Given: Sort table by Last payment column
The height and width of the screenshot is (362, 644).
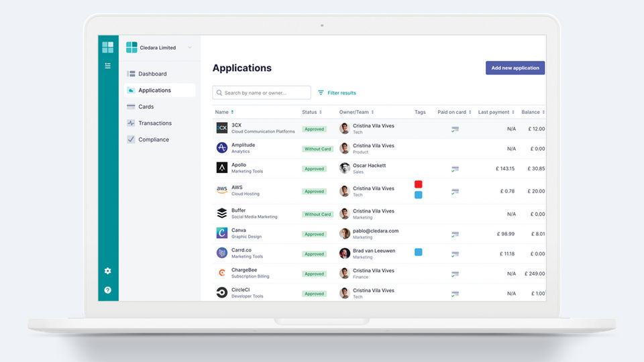Looking at the screenshot, I should click(x=496, y=112).
